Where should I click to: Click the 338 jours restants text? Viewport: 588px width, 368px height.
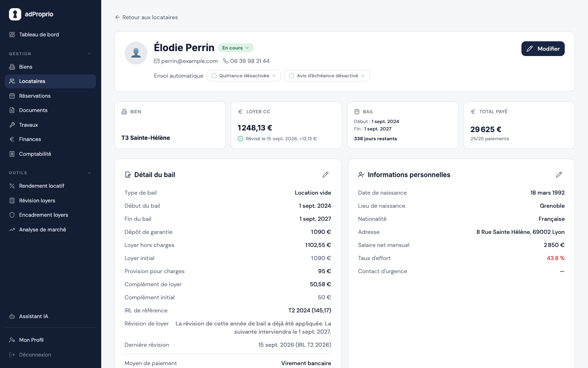tap(376, 139)
